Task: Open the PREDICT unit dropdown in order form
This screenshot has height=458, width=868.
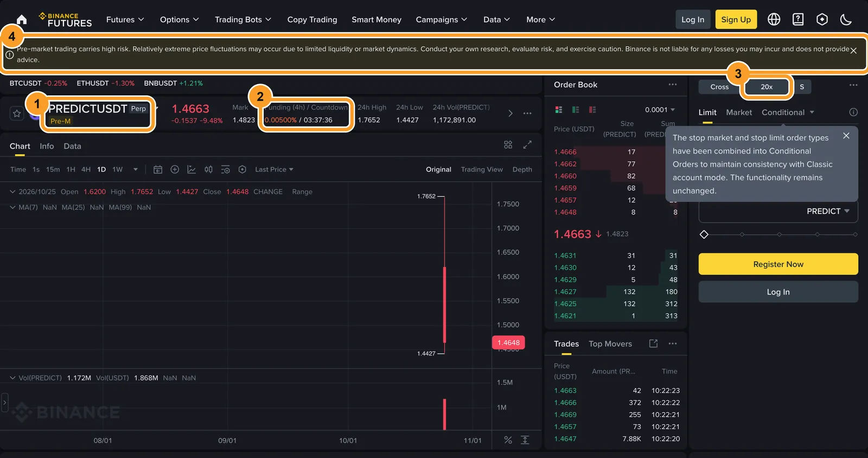Action: 828,211
